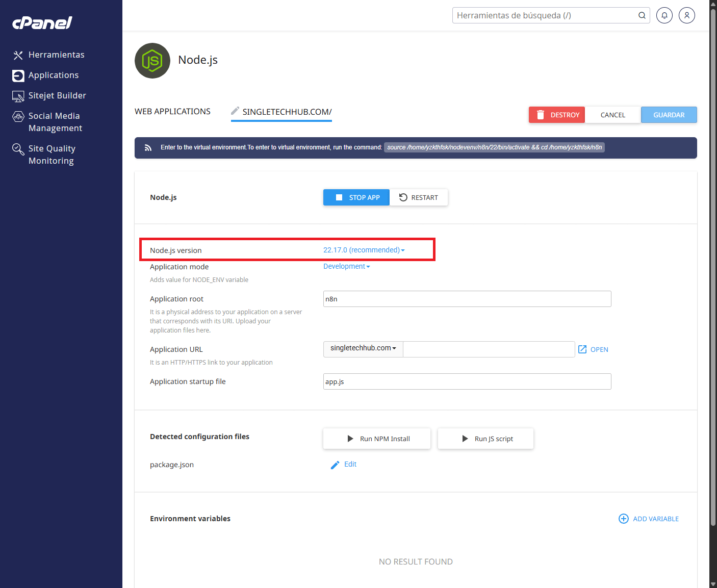Click Edit link for package.json
Viewport: 717px width, 588px height.
(x=350, y=464)
